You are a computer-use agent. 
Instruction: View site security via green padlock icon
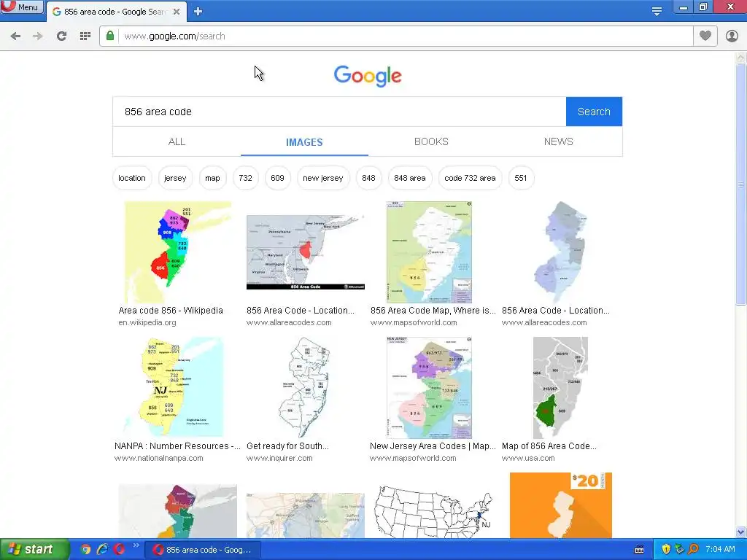point(110,36)
